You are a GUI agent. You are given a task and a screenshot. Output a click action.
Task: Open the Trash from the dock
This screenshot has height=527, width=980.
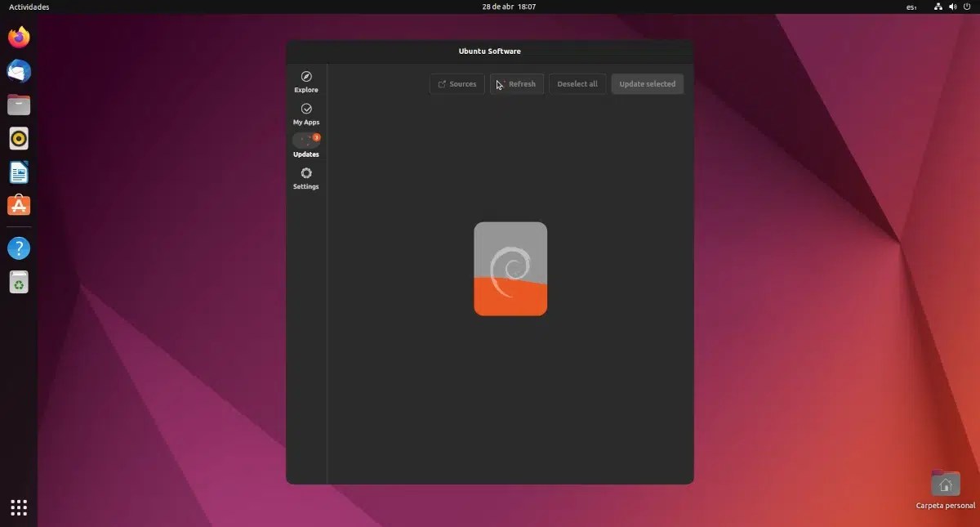[19, 282]
